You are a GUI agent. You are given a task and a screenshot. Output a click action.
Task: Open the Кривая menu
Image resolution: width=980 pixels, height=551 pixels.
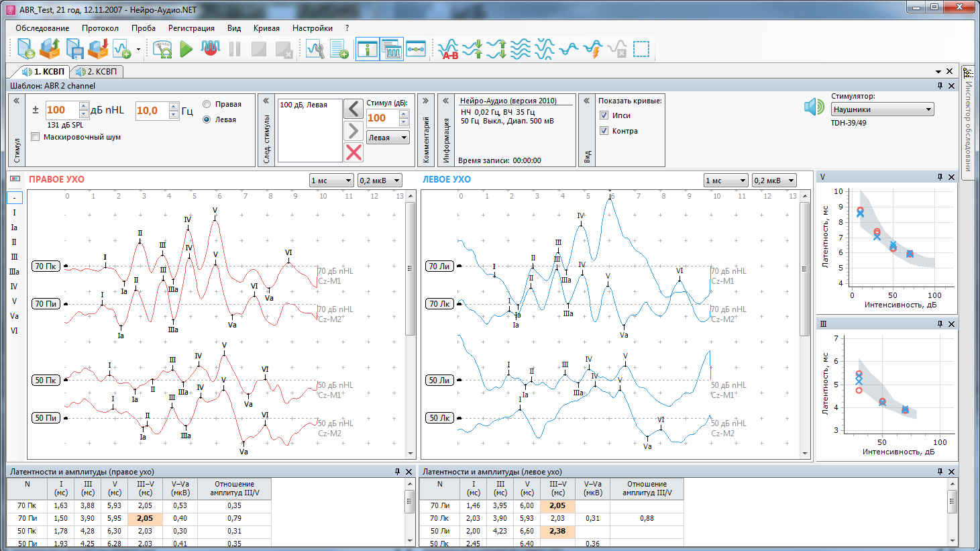(266, 28)
